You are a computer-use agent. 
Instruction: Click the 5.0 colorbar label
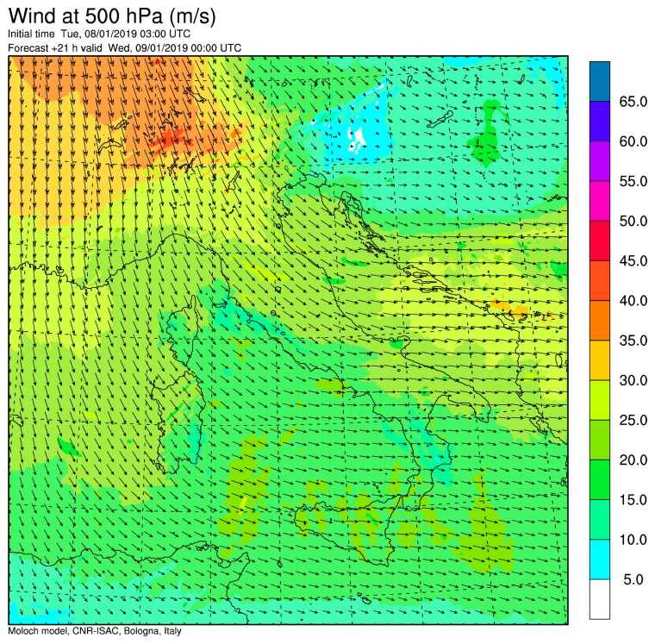coord(633,579)
